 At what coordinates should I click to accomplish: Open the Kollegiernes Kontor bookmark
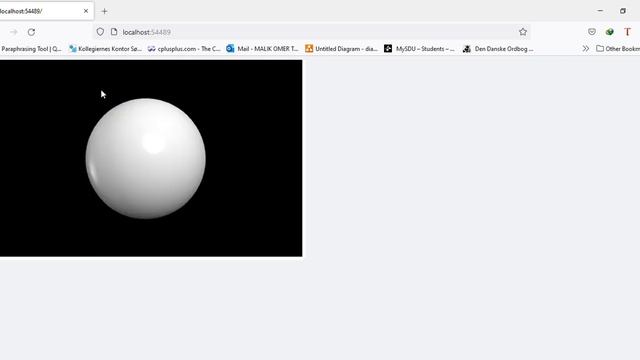(105, 49)
